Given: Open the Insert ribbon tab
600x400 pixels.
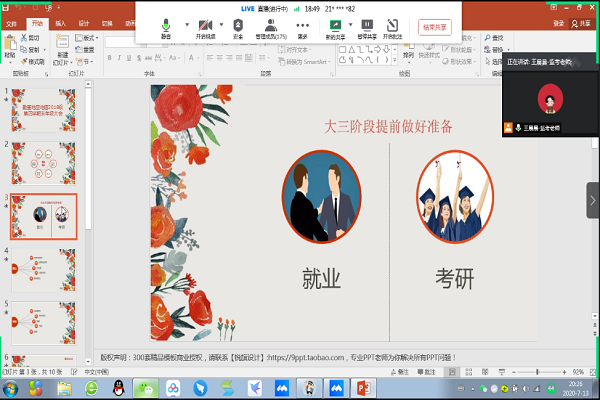Looking at the screenshot, I should click(x=62, y=22).
